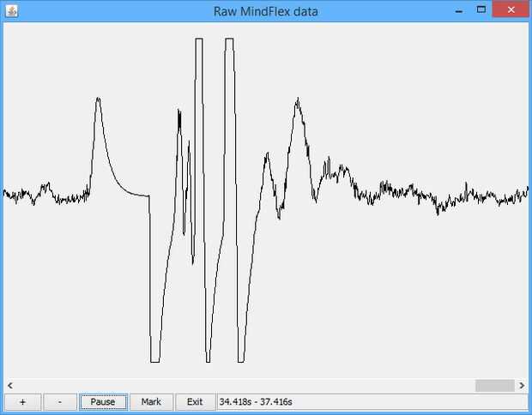Click the + zoom in button
532x415 pixels.
click(x=22, y=402)
